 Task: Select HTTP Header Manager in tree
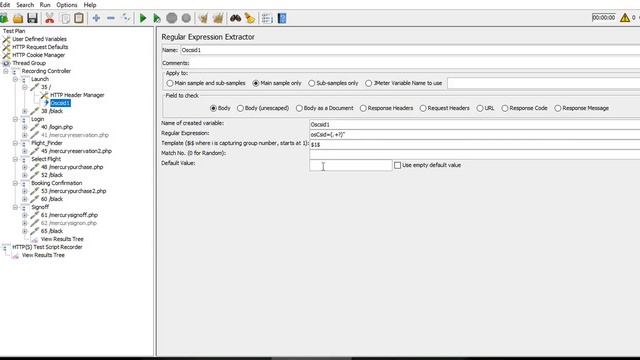tap(77, 95)
